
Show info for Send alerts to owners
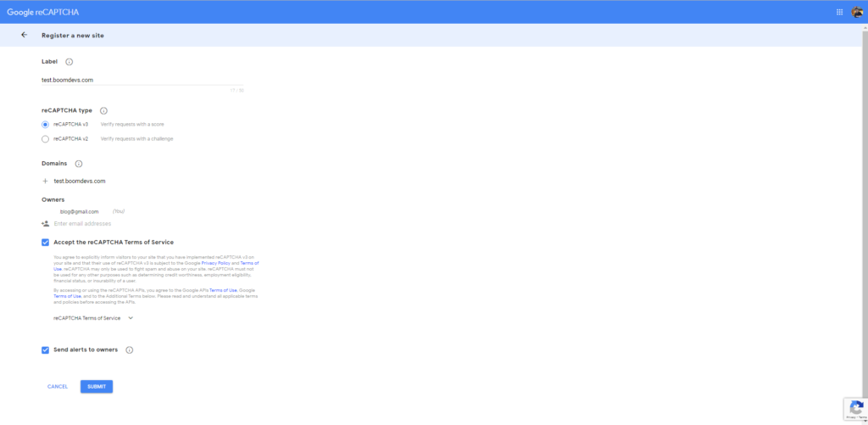(130, 350)
